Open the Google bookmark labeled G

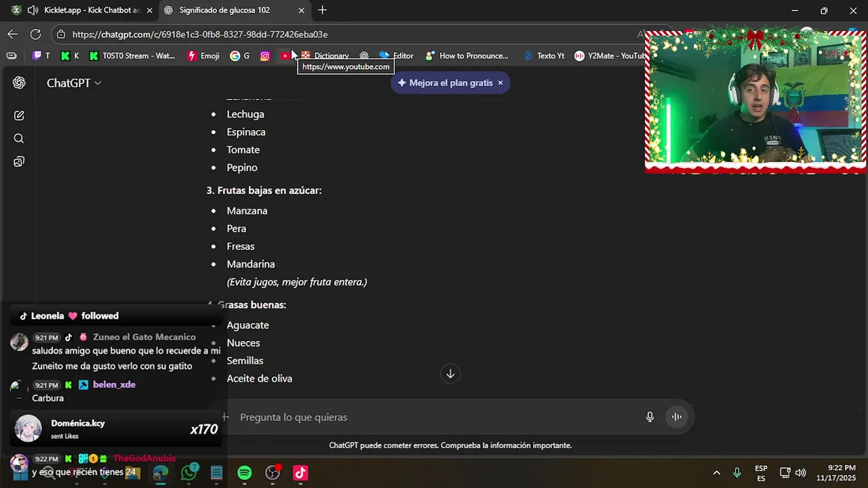click(x=240, y=56)
